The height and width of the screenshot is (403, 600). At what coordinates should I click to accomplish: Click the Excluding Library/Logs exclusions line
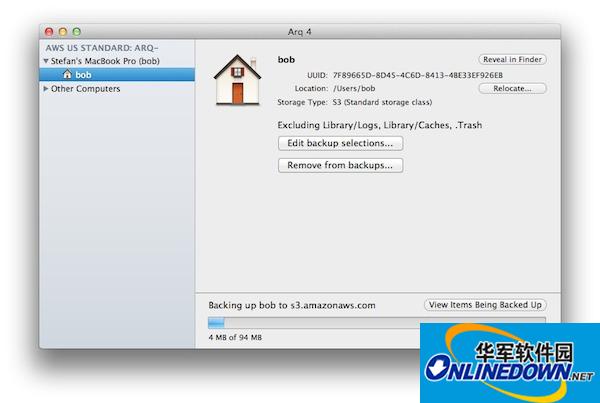click(380, 125)
